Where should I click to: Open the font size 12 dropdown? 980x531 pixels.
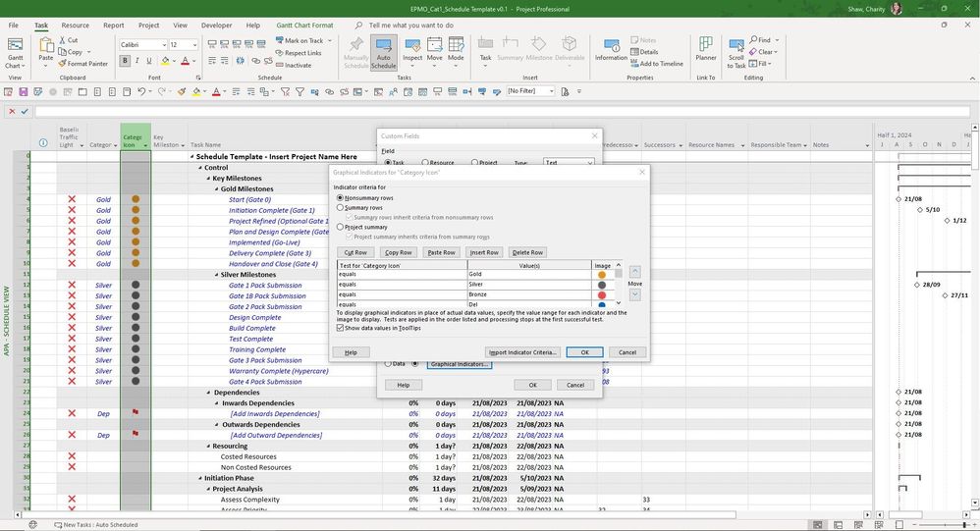[194, 45]
